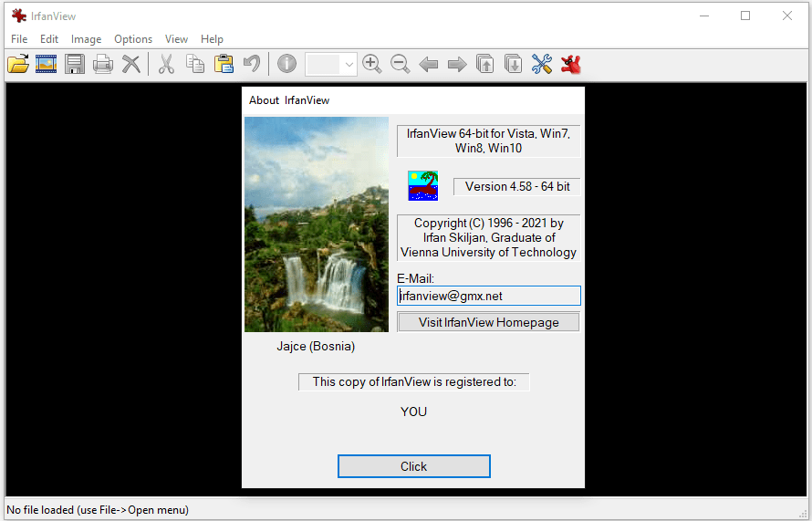
Task: Click the "No file loaded" status bar text
Action: [98, 510]
